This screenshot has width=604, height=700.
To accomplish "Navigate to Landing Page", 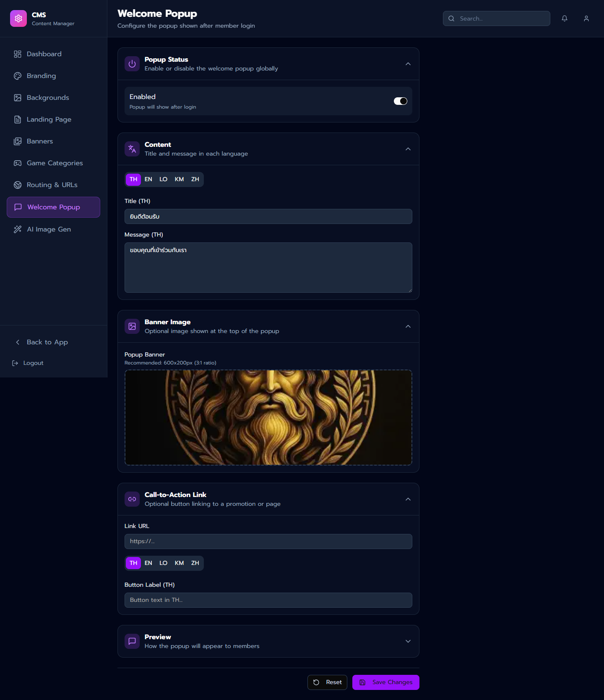I will pyautogui.click(x=54, y=120).
